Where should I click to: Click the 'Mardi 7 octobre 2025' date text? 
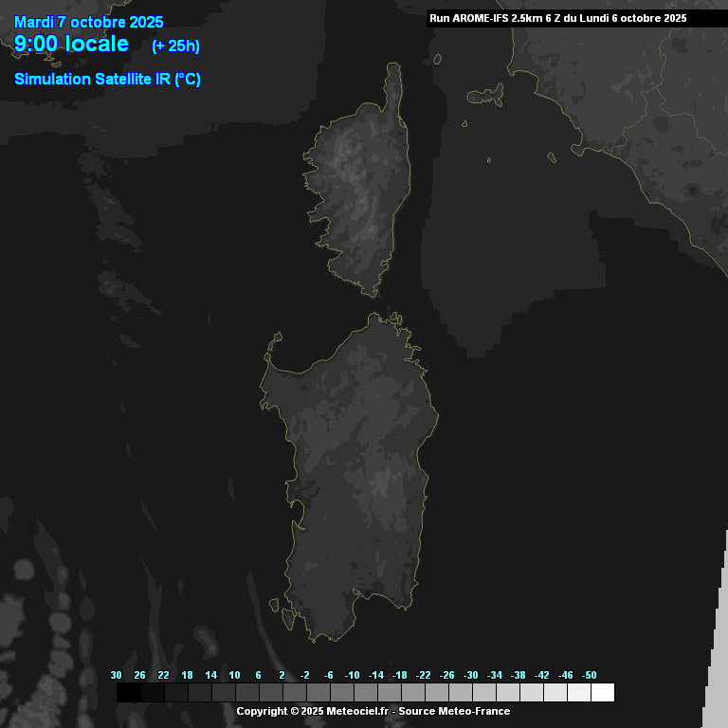pos(89,23)
